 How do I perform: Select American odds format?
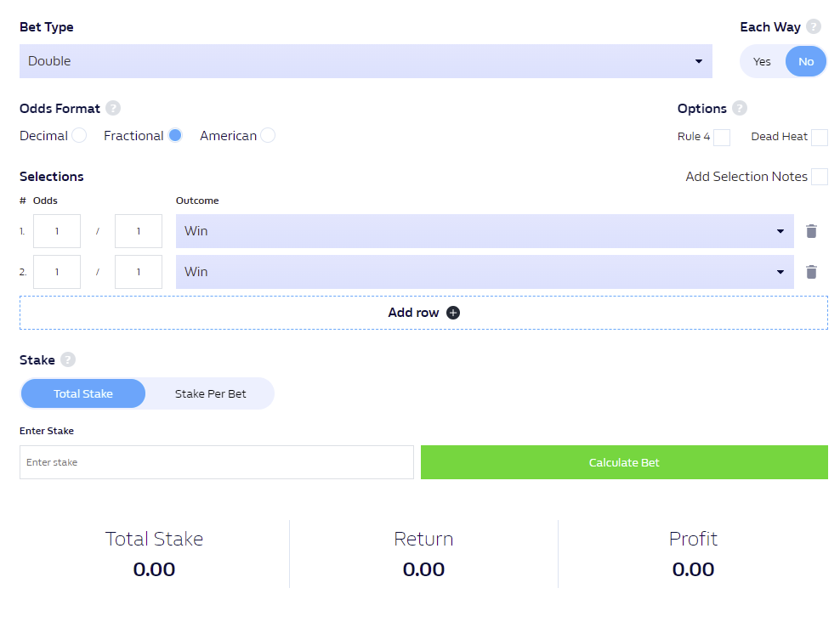(x=268, y=135)
